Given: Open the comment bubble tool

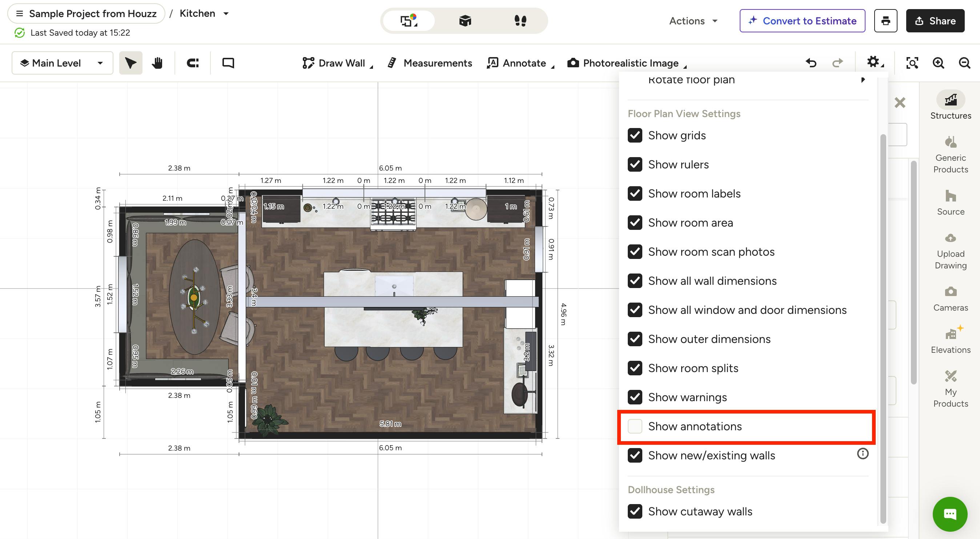Looking at the screenshot, I should point(228,63).
